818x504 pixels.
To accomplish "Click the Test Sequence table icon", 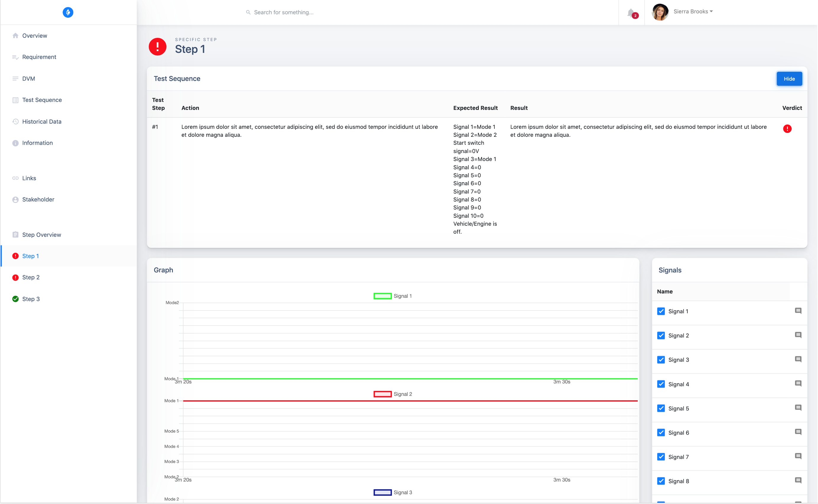I will tap(15, 100).
